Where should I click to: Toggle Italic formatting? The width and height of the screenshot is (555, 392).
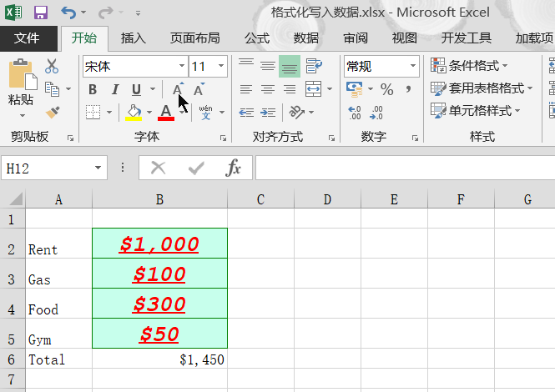pos(114,89)
